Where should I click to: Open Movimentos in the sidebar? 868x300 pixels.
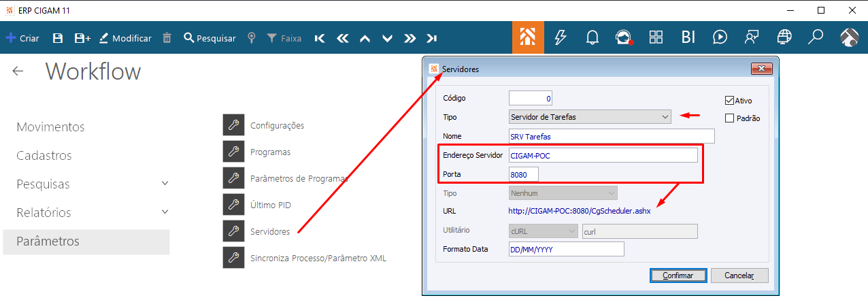(50, 127)
